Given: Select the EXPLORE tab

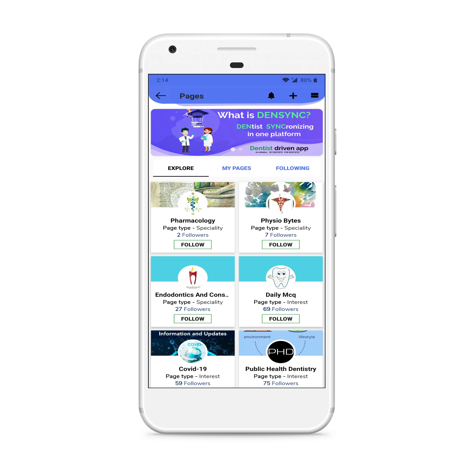Looking at the screenshot, I should point(181,168).
